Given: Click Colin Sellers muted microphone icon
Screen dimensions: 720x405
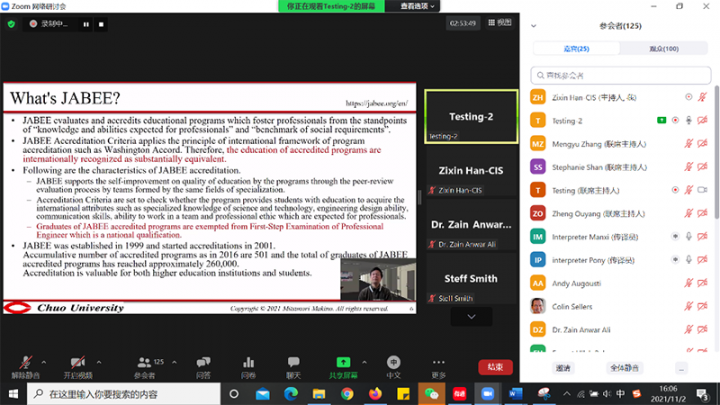Looking at the screenshot, I should [688, 306].
